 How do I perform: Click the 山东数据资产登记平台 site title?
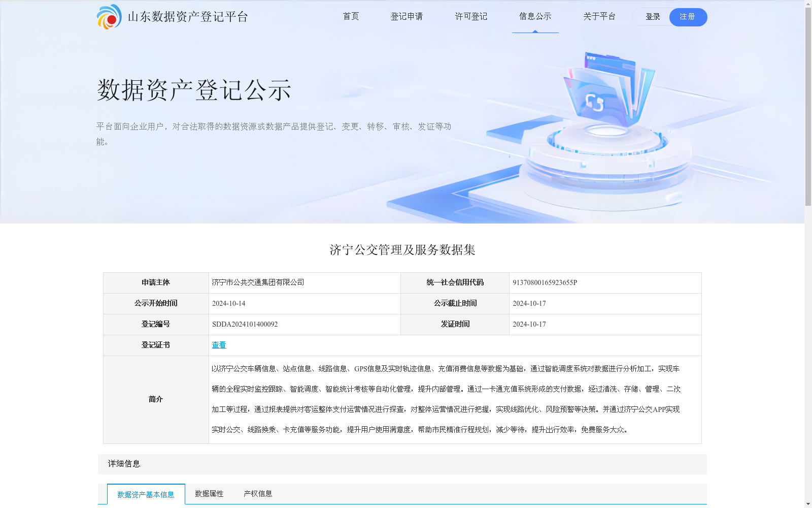coord(188,17)
